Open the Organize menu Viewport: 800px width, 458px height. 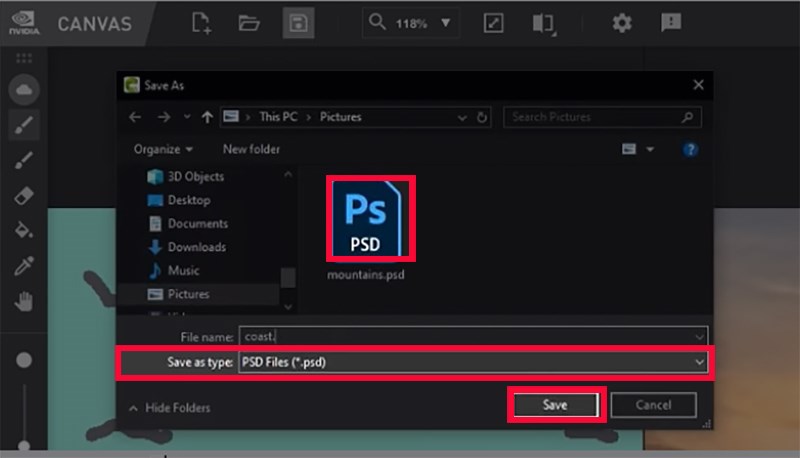point(163,149)
